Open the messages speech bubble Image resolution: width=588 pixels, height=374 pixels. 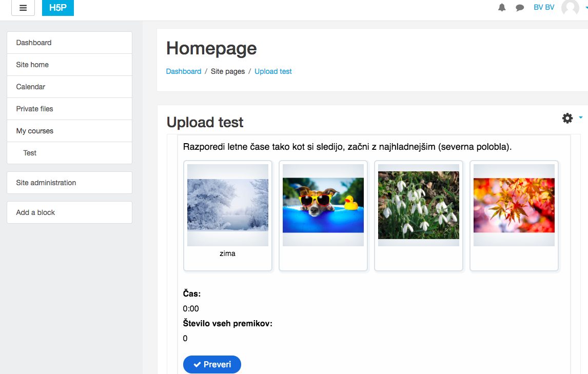coord(520,8)
